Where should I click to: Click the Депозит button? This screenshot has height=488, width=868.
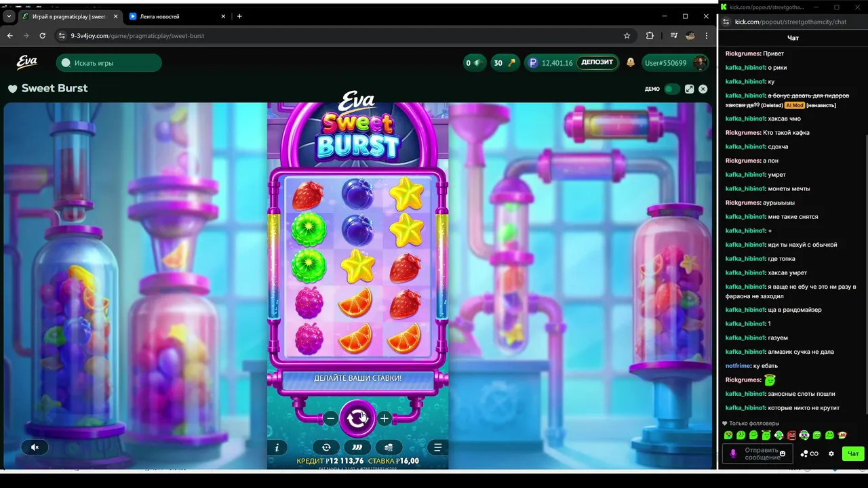point(597,62)
